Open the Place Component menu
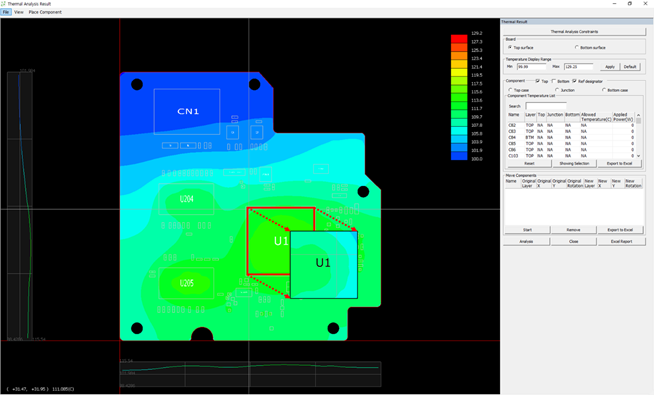654x395 pixels. (45, 12)
